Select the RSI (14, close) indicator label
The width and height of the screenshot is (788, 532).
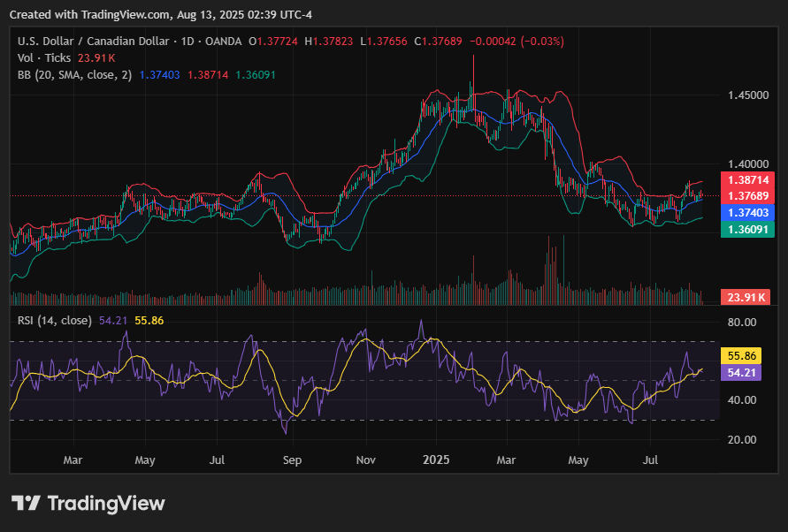click(55, 321)
